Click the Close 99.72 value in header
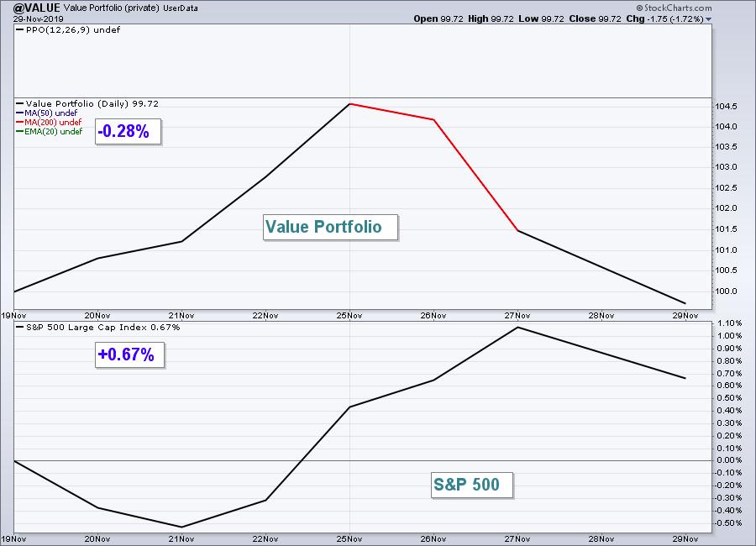 pyautogui.click(x=596, y=18)
